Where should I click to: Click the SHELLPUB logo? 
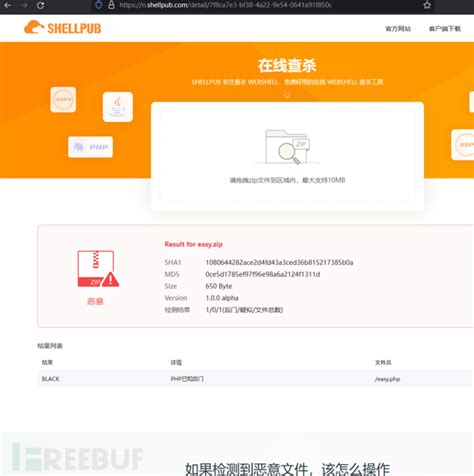pyautogui.click(x=62, y=28)
